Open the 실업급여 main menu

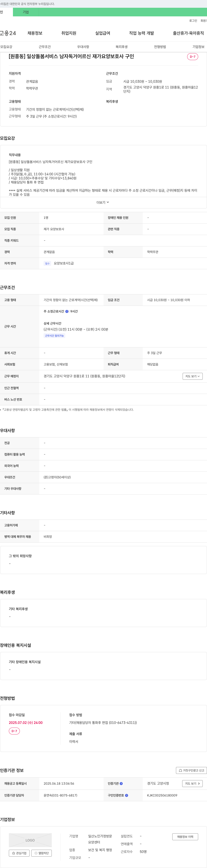click(x=102, y=33)
